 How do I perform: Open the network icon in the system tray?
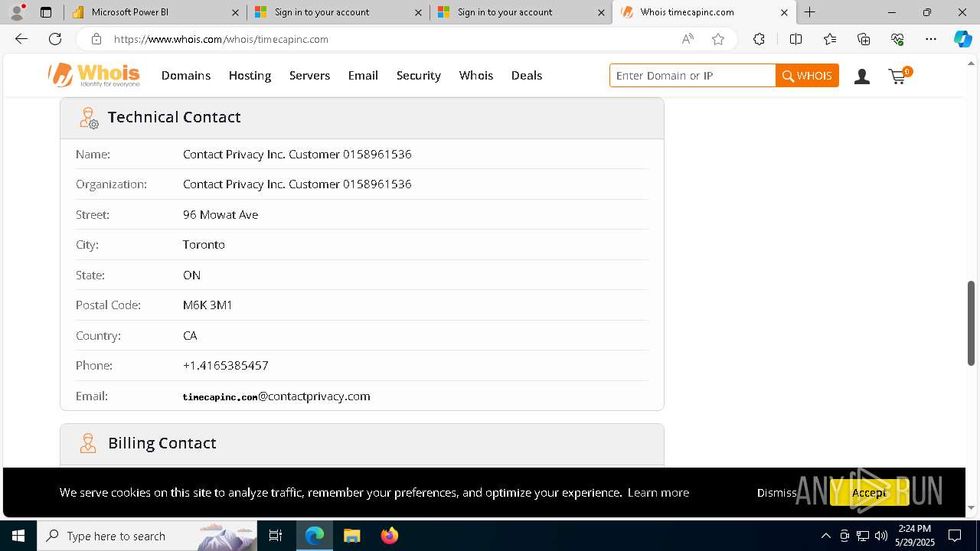(x=863, y=536)
